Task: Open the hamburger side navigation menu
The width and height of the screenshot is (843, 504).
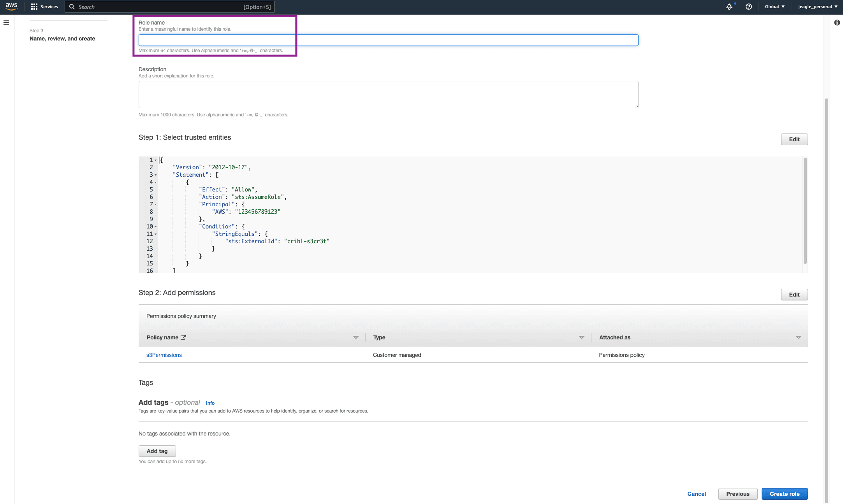Action: click(x=6, y=23)
